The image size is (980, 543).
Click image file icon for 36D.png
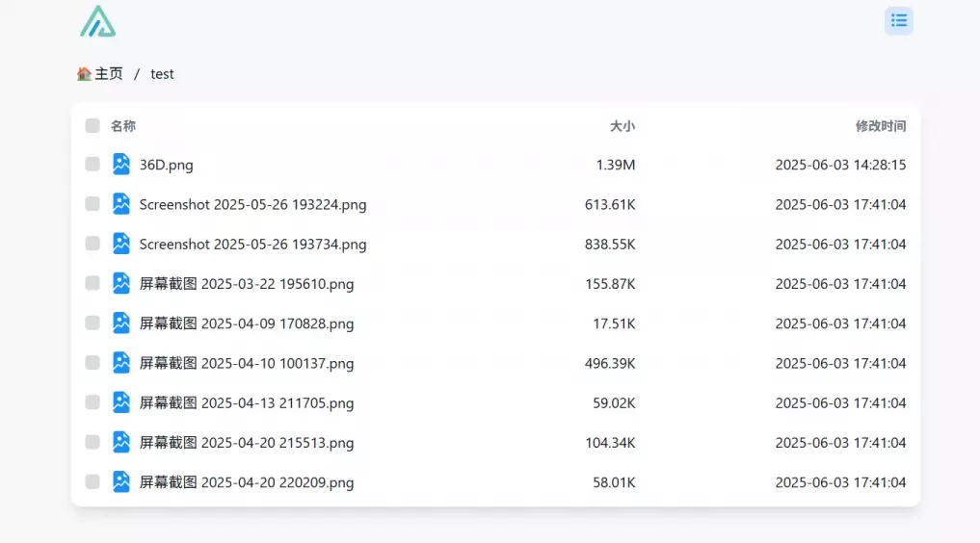[121, 164]
